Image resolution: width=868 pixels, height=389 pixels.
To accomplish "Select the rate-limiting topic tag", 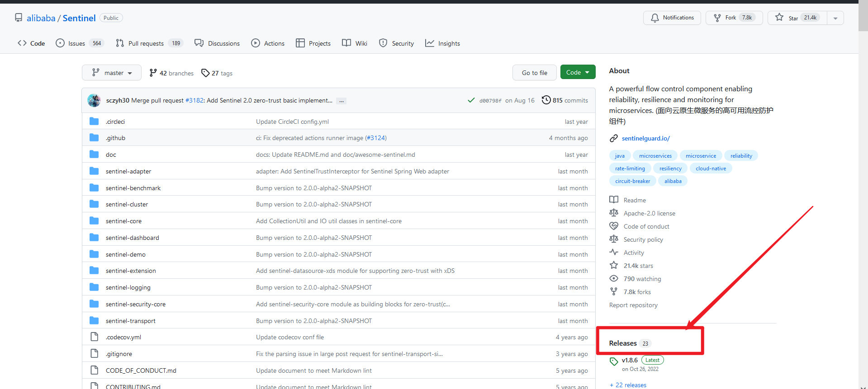I will tap(630, 169).
